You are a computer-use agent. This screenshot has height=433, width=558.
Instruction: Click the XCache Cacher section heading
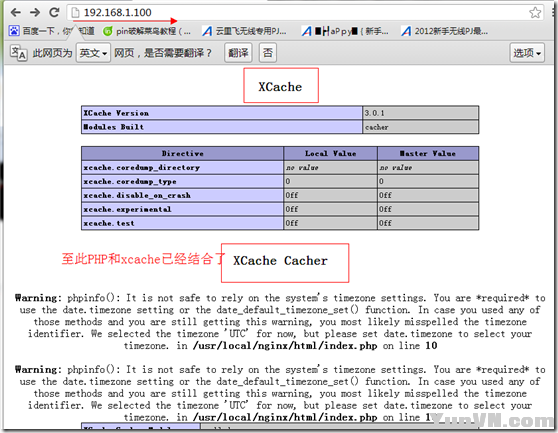click(x=280, y=261)
